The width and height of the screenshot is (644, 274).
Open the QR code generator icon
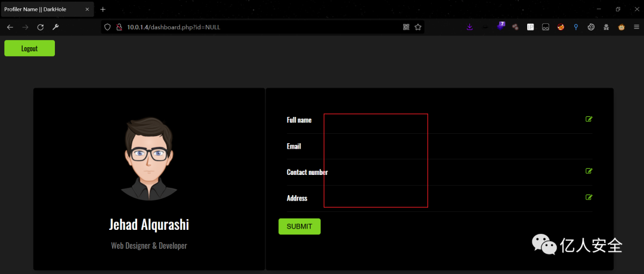(406, 27)
